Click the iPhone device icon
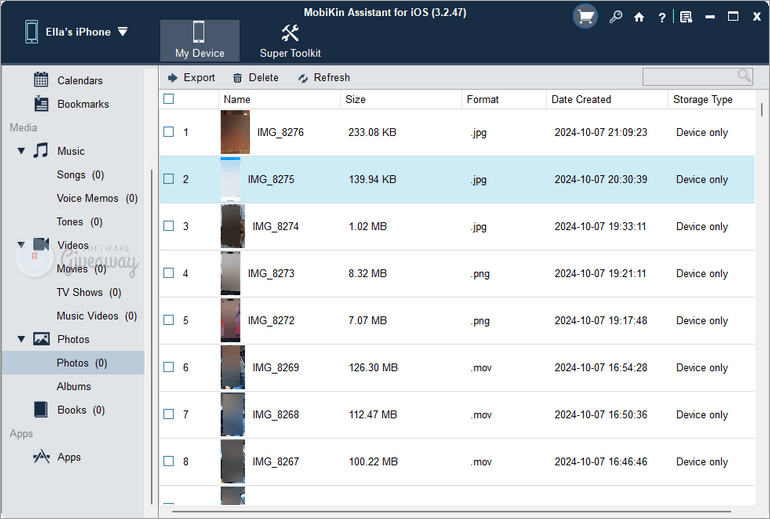The image size is (770, 519). pyautogui.click(x=31, y=32)
